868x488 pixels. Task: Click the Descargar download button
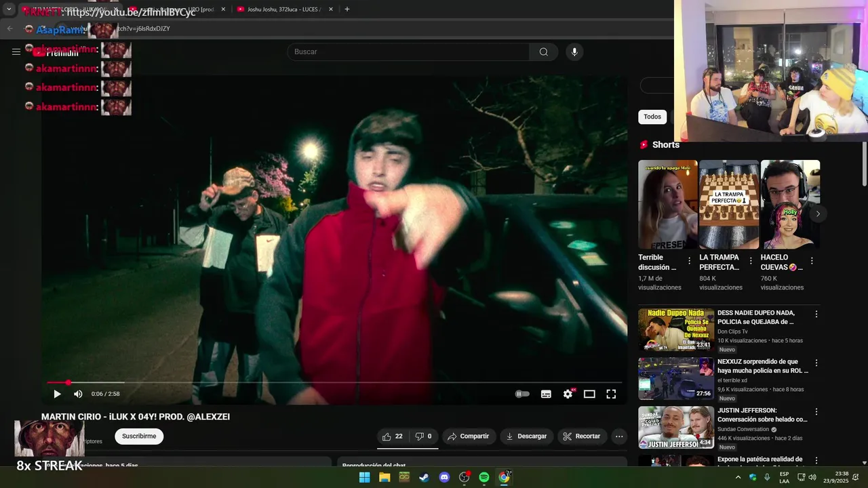pos(526,436)
